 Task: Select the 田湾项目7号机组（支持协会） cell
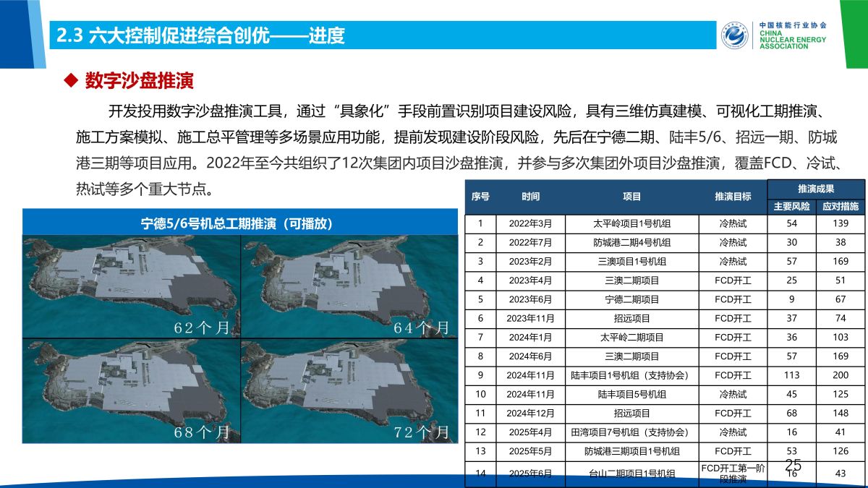[x=631, y=432]
